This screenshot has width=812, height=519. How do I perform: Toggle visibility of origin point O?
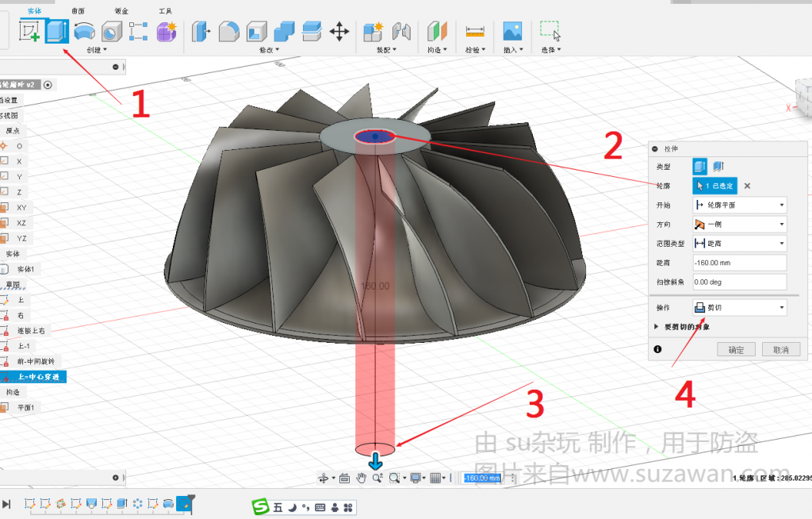(4, 146)
